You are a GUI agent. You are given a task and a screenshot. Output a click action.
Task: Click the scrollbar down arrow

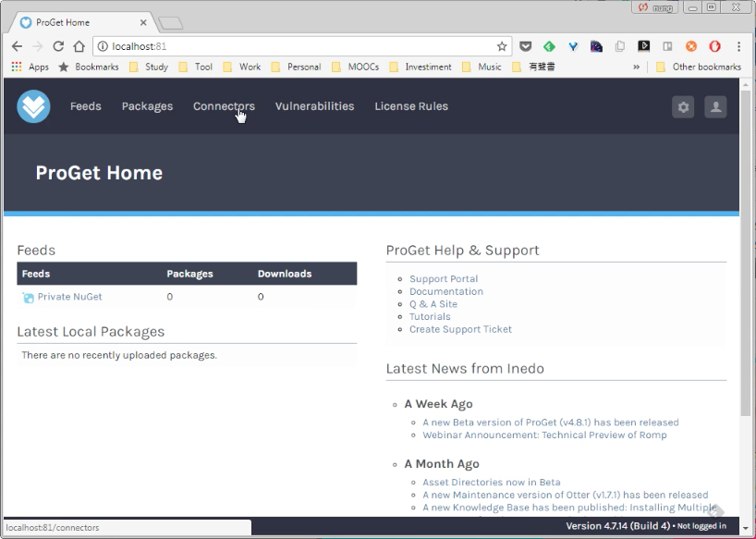pos(746,529)
